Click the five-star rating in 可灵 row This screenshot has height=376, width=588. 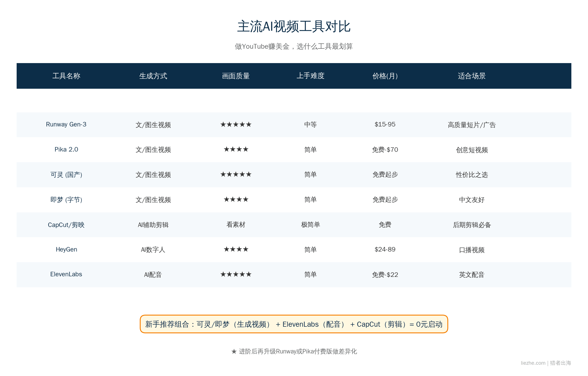click(236, 174)
